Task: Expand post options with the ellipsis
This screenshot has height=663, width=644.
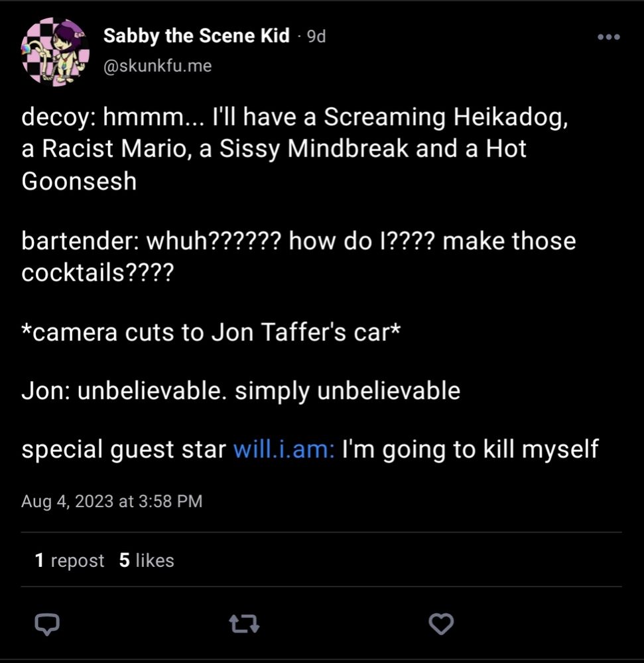Action: click(608, 38)
